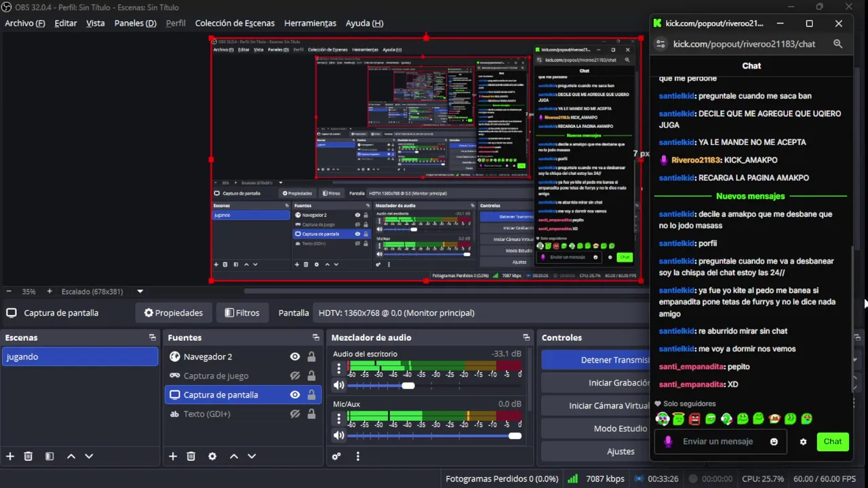The width and height of the screenshot is (868, 488).
Task: Hide the Navegador 2 source
Action: pyautogui.click(x=295, y=357)
